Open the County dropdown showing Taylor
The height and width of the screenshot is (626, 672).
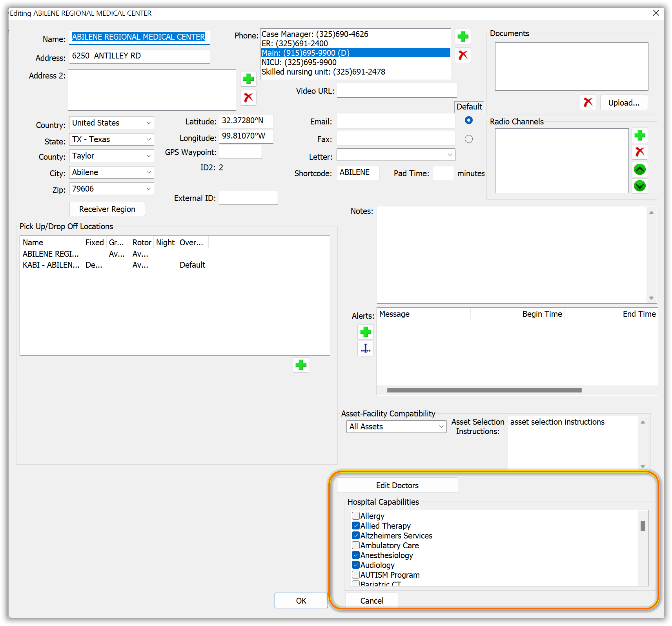tap(111, 156)
